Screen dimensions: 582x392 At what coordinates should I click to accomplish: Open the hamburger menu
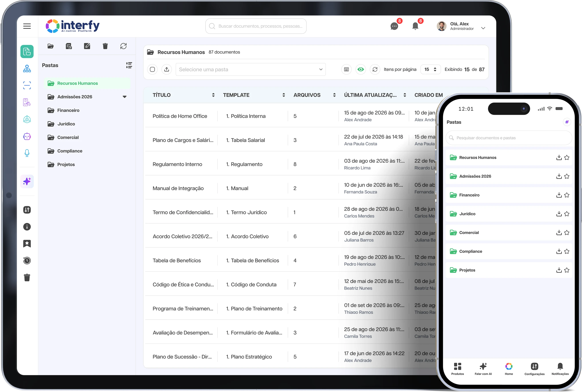click(x=27, y=26)
